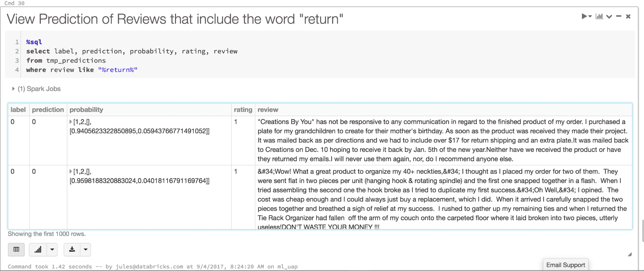
Task: Minimize the cell with the dash icon
Action: (619, 16)
